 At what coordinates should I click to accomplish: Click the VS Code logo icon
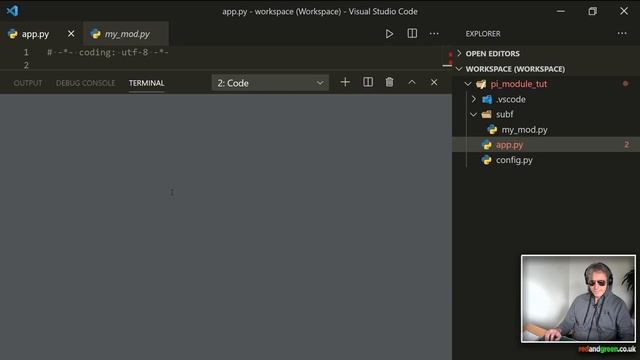(12, 11)
